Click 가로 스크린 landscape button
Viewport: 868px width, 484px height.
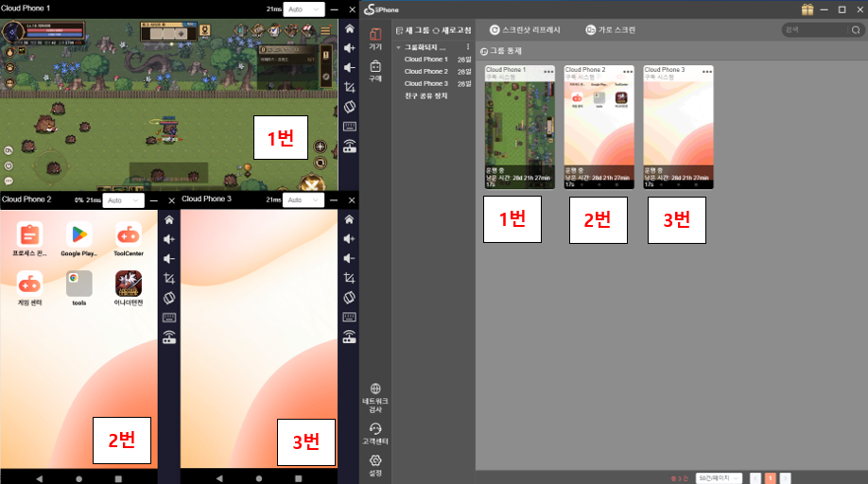coord(610,30)
